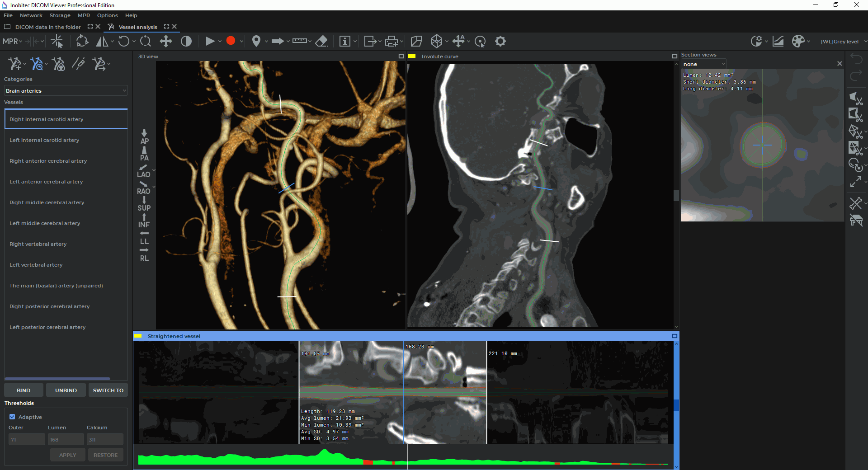
Task: Click the yellow swatch beside Involute curve
Action: 412,56
